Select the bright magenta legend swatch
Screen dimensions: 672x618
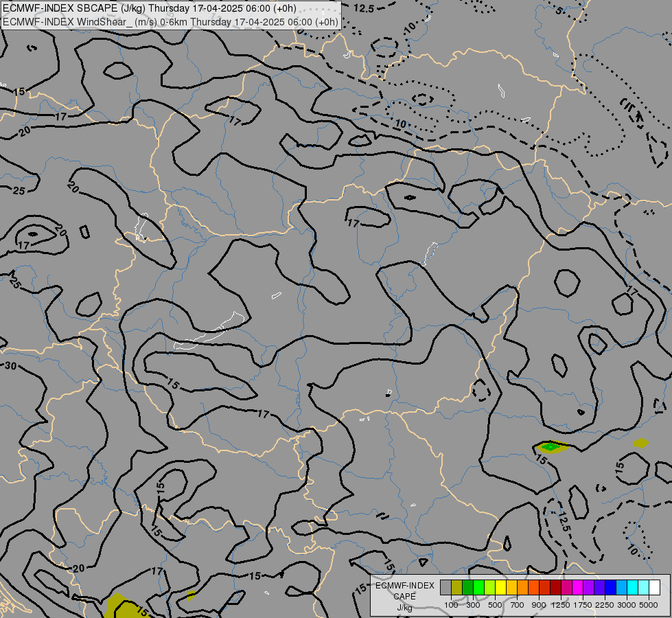(577, 587)
